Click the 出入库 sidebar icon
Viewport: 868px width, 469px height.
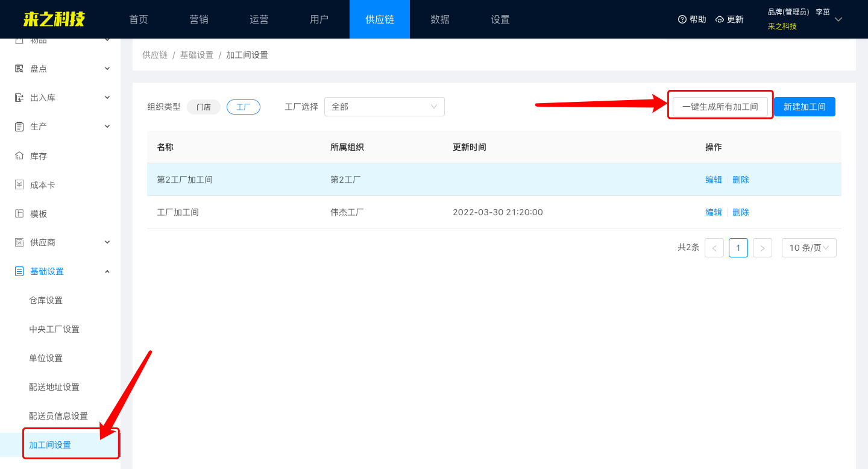tap(19, 98)
